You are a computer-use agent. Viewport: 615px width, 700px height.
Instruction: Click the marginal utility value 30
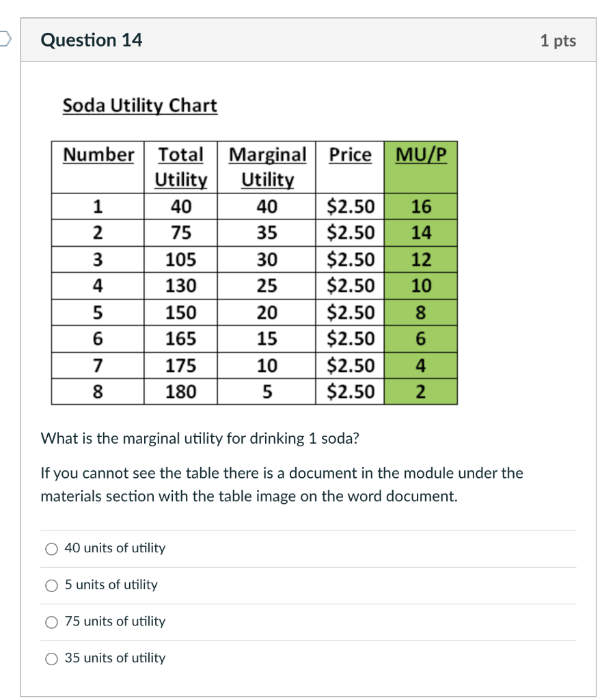tap(266, 260)
